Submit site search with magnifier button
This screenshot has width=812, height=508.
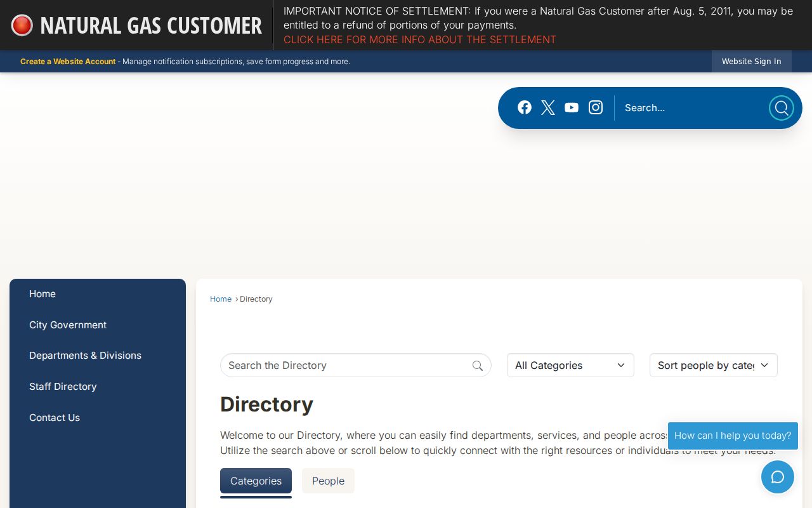pos(782,108)
